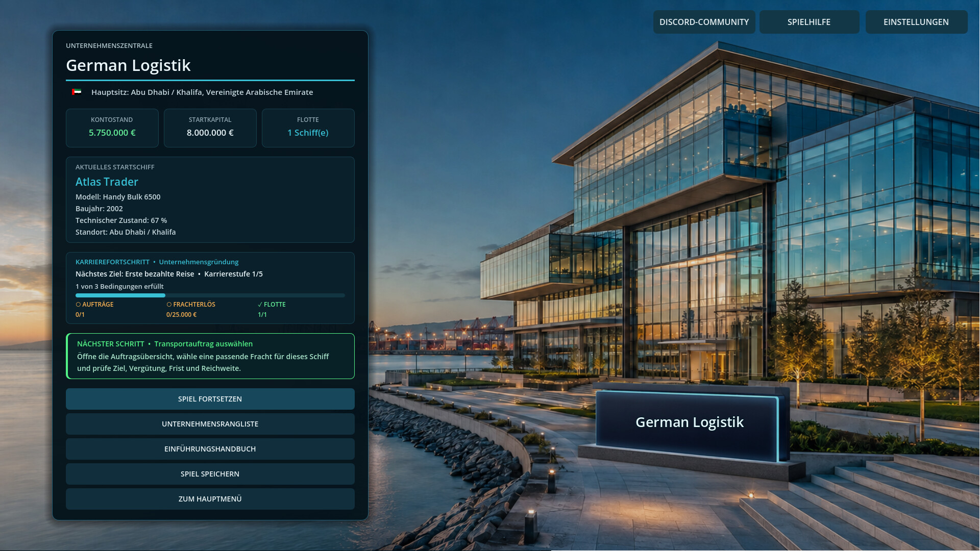Click 'Modell: Handy Bulk 6500' text

click(x=118, y=197)
